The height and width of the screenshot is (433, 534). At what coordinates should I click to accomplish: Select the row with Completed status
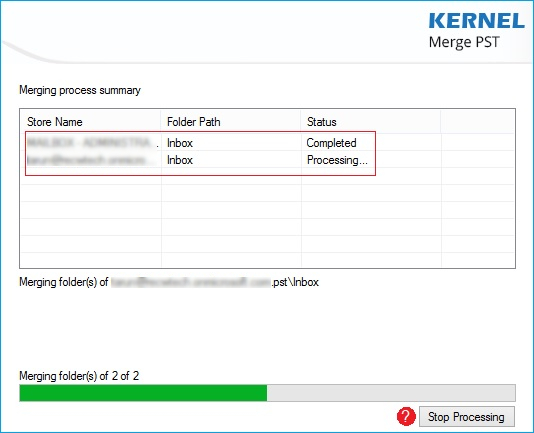pos(267,143)
